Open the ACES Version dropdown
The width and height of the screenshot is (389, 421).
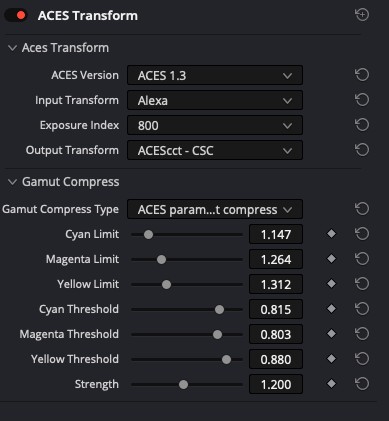tap(215, 75)
